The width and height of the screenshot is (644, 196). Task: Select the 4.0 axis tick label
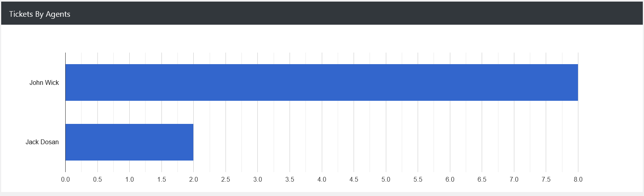click(322, 179)
